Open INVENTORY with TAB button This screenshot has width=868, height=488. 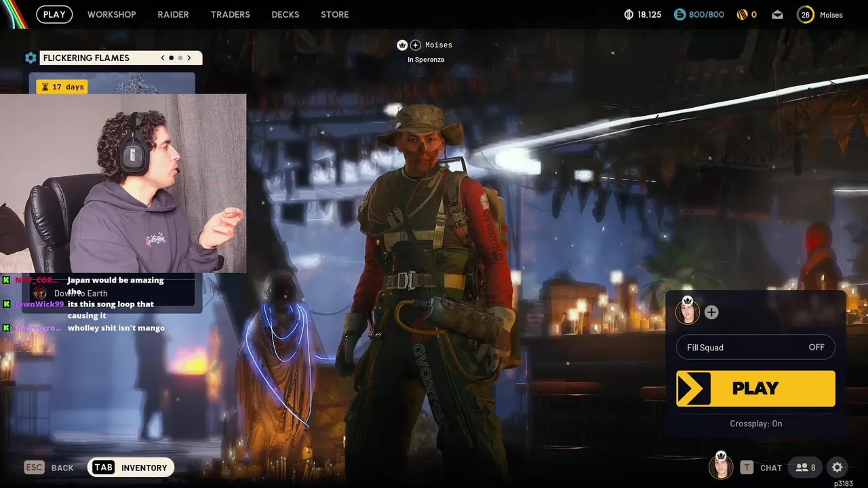(x=131, y=468)
